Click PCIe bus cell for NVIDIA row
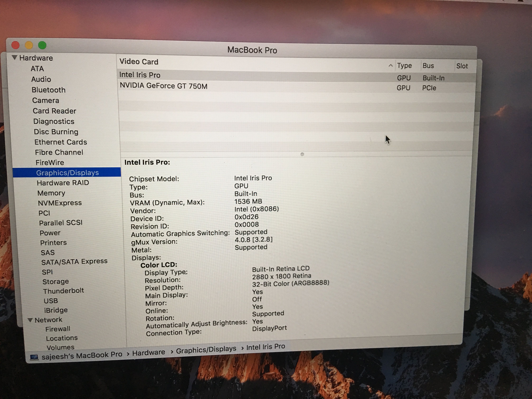 (429, 88)
